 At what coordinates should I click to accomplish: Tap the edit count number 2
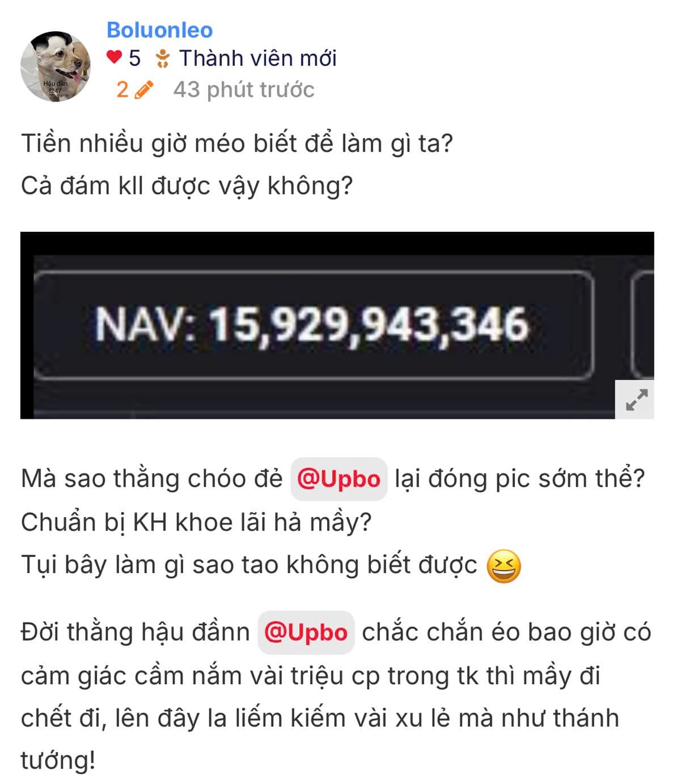pyautogui.click(x=122, y=90)
